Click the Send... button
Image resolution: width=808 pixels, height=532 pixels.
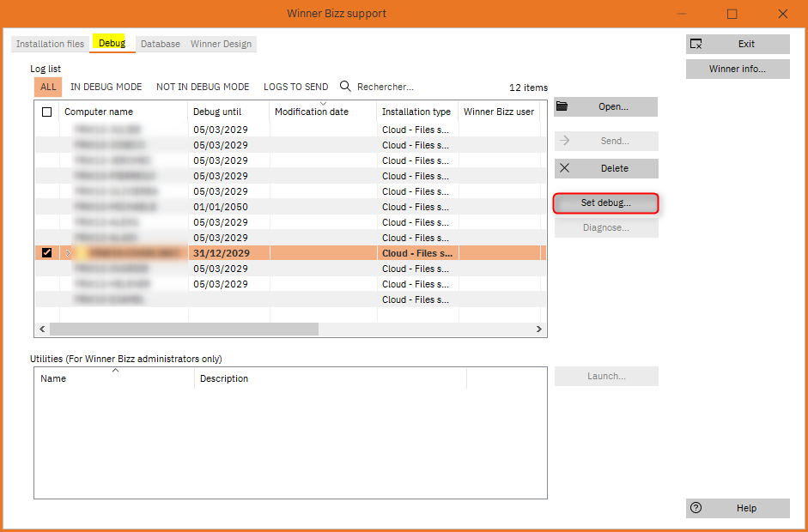[x=606, y=141]
